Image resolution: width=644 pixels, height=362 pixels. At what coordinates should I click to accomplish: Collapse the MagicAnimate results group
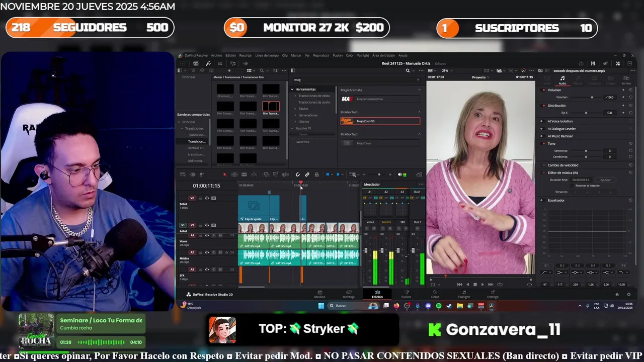(x=420, y=90)
